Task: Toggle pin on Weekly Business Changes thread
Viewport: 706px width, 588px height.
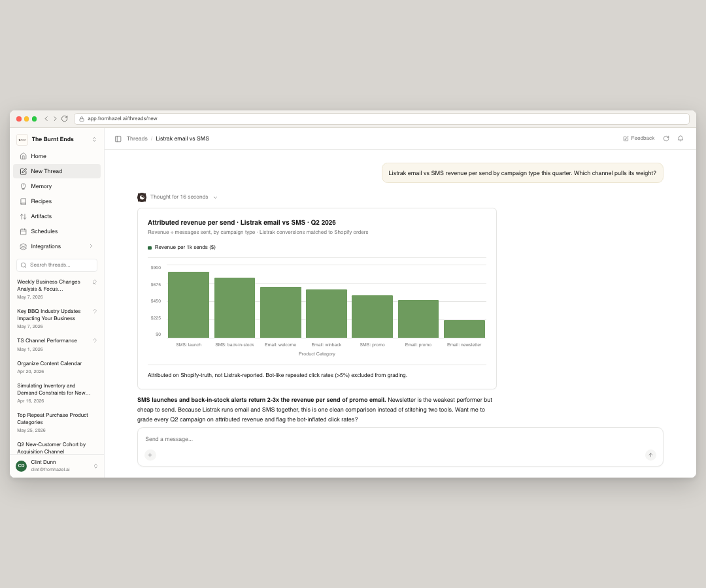Action: tap(95, 282)
